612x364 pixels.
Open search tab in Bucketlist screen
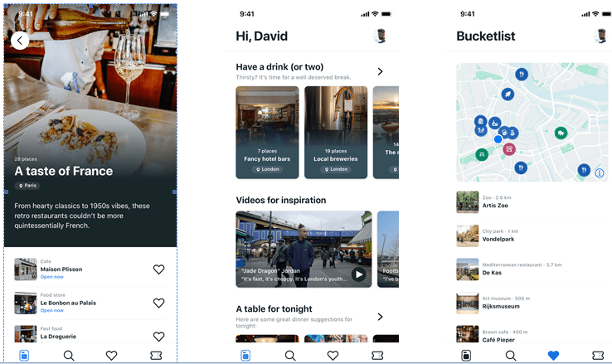click(x=511, y=356)
